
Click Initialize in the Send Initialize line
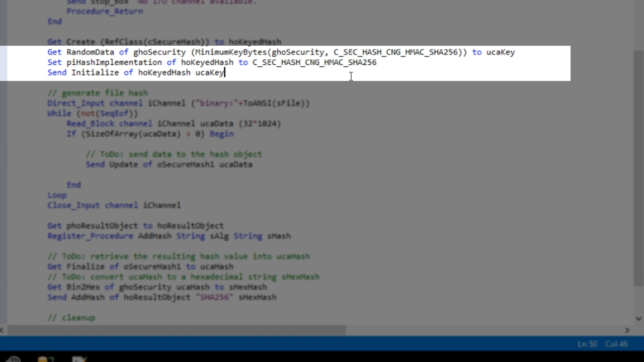point(95,72)
